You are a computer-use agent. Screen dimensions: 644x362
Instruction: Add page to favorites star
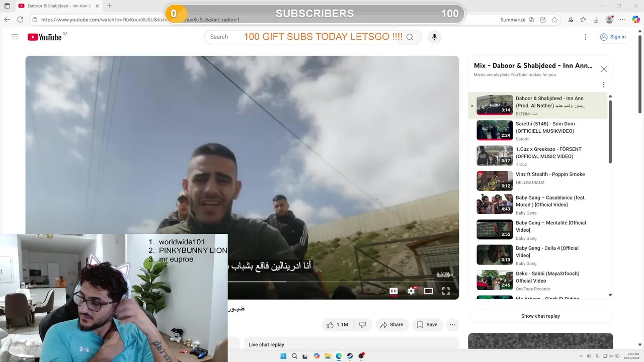click(x=554, y=20)
